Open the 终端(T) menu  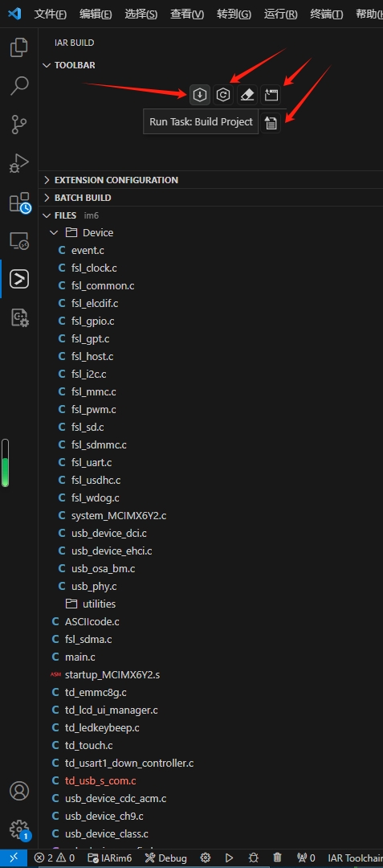(326, 14)
